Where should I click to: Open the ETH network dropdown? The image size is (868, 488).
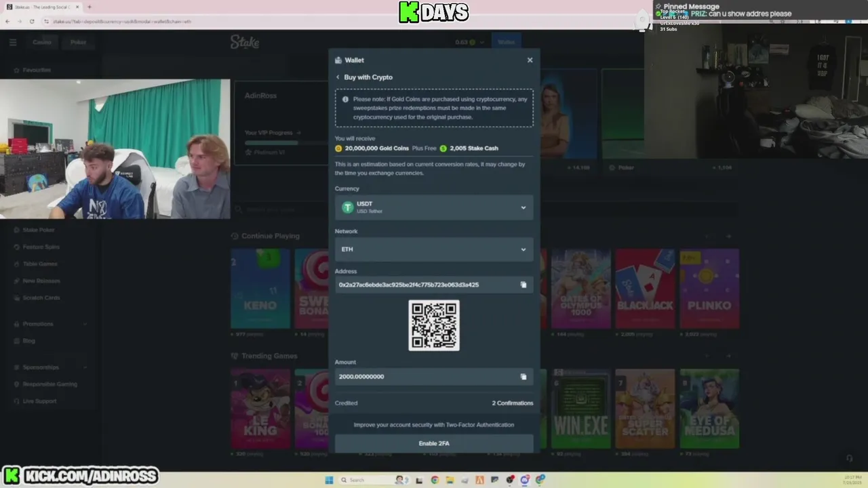click(434, 249)
